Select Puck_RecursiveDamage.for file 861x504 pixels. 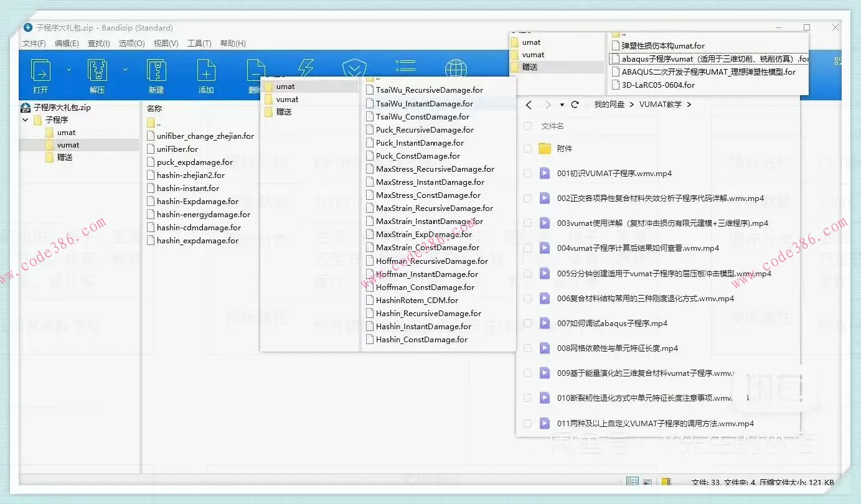(425, 130)
